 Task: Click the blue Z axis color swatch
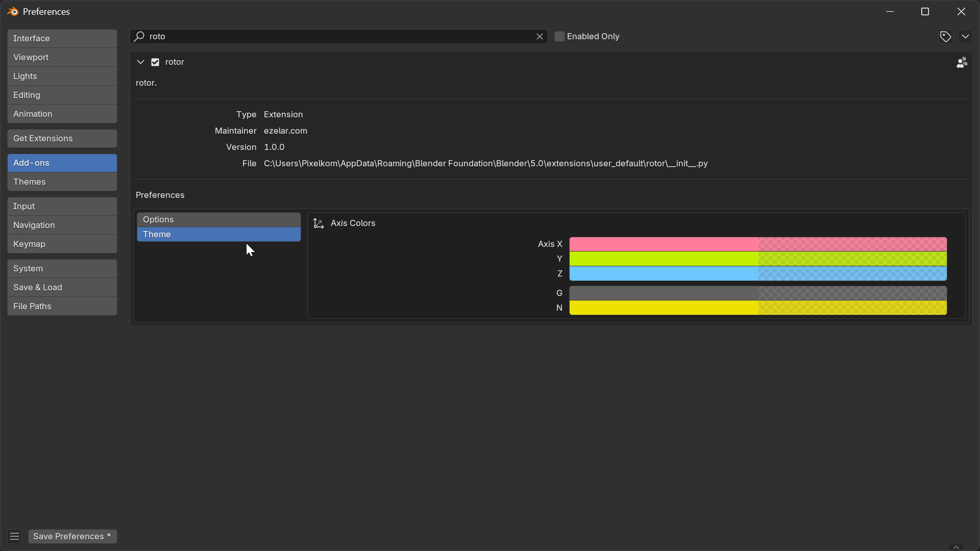[x=758, y=274]
